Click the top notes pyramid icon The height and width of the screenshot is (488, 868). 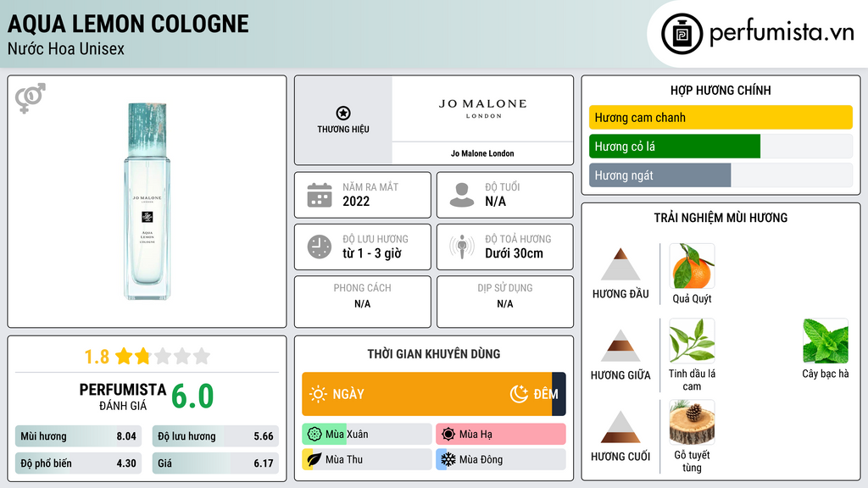point(620,265)
